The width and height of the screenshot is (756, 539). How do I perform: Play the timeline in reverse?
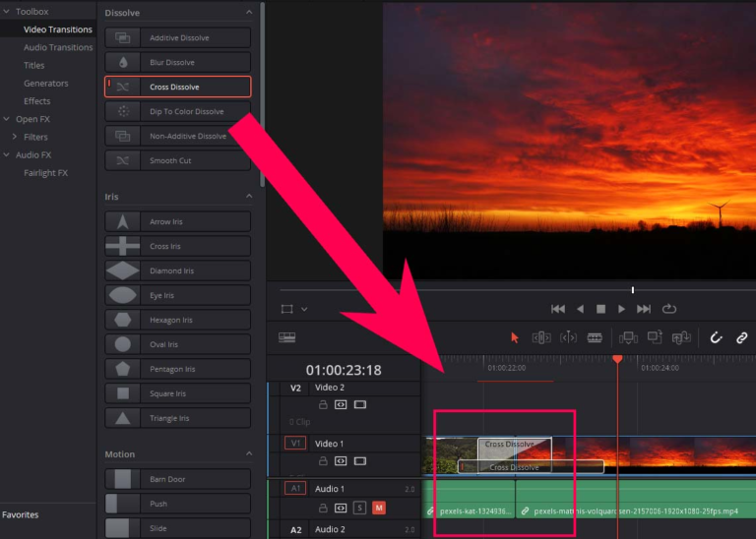[580, 309]
